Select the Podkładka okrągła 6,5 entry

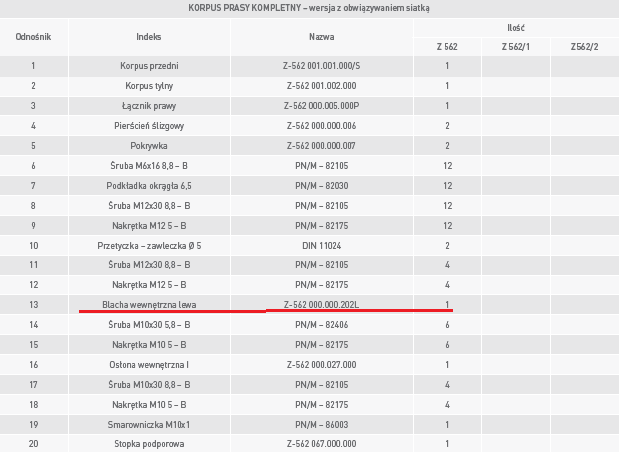149,186
